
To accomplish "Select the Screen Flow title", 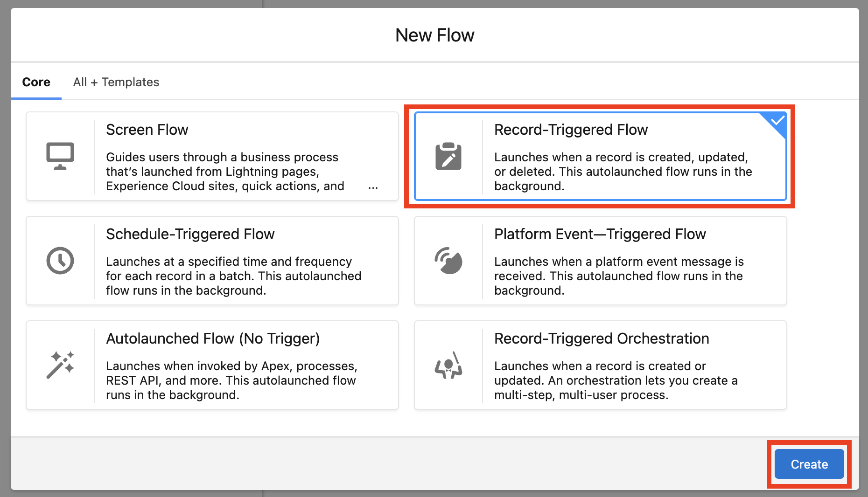I will (147, 130).
